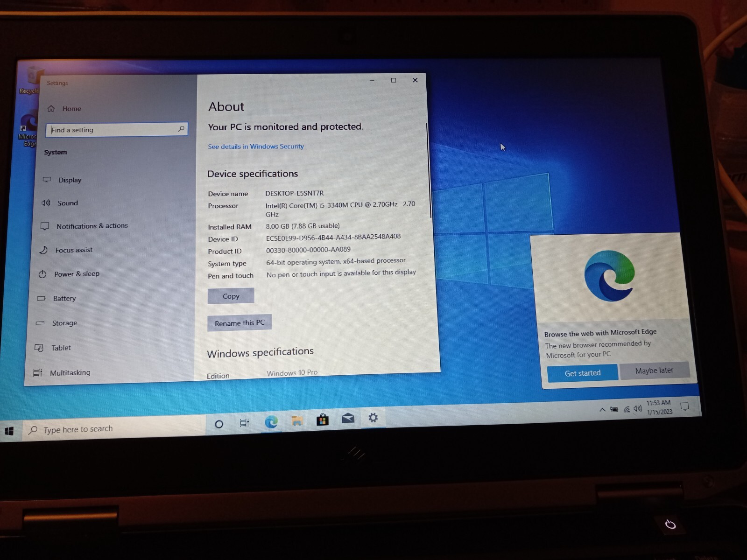Select Notifications & actions

92,226
